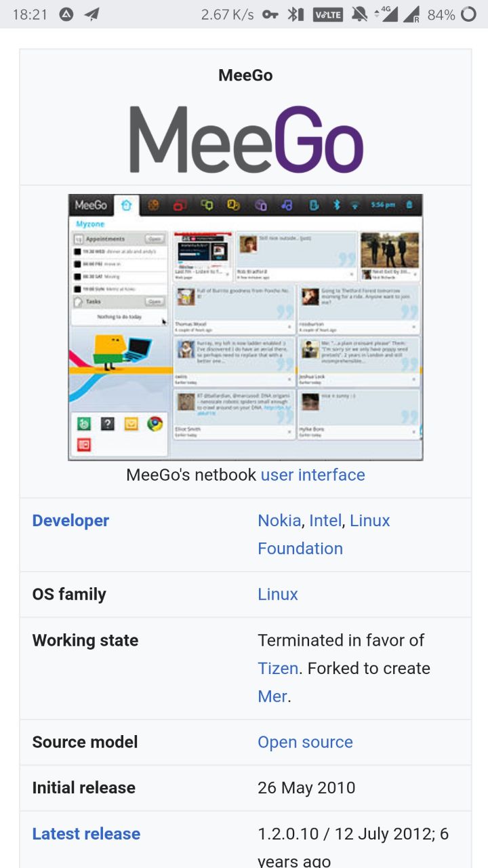This screenshot has height=868, width=488.
Task: Open the Developer link
Action: coord(70,521)
